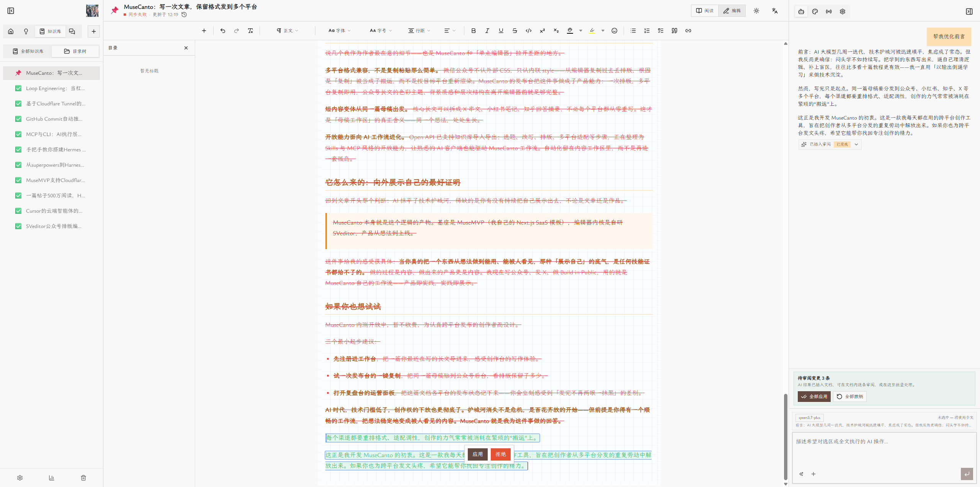
Task: Open the text alignment dropdown
Action: click(x=450, y=31)
